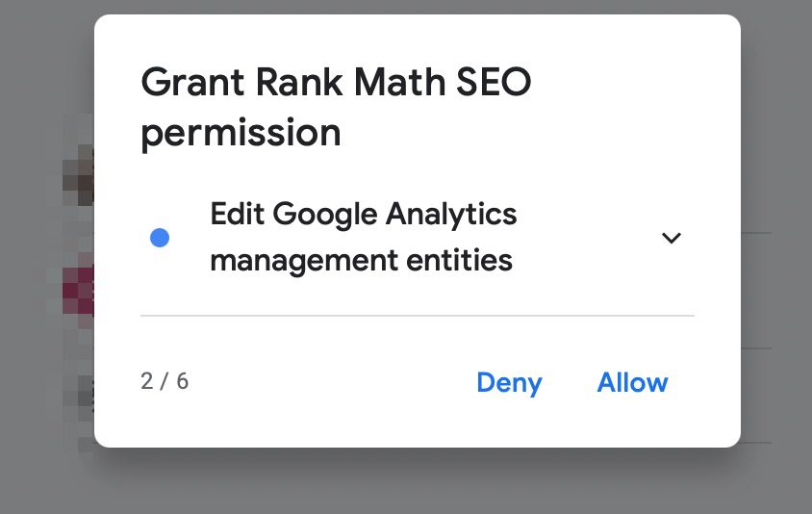
Task: Click the dimmed overlay above the dialog
Action: click(414, 7)
